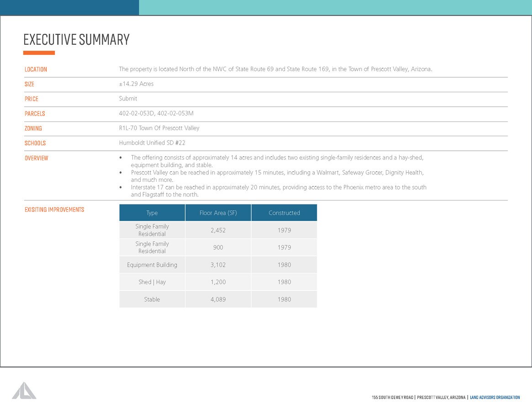
Task: Click the 2,452 floor area value
Action: (218, 230)
